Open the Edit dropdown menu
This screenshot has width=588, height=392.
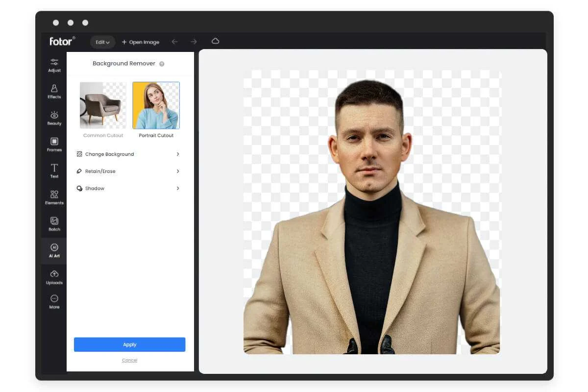[x=102, y=42]
